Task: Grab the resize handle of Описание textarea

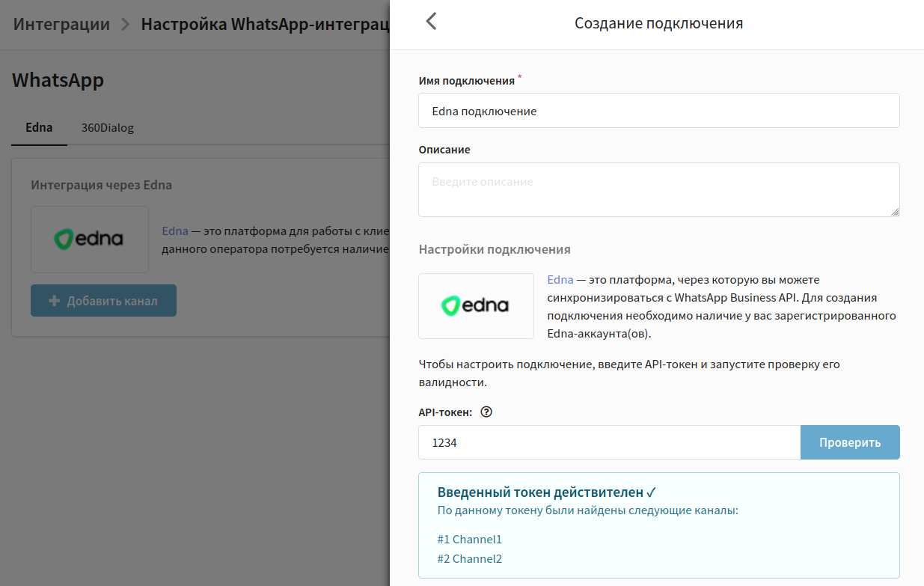Action: (895, 212)
